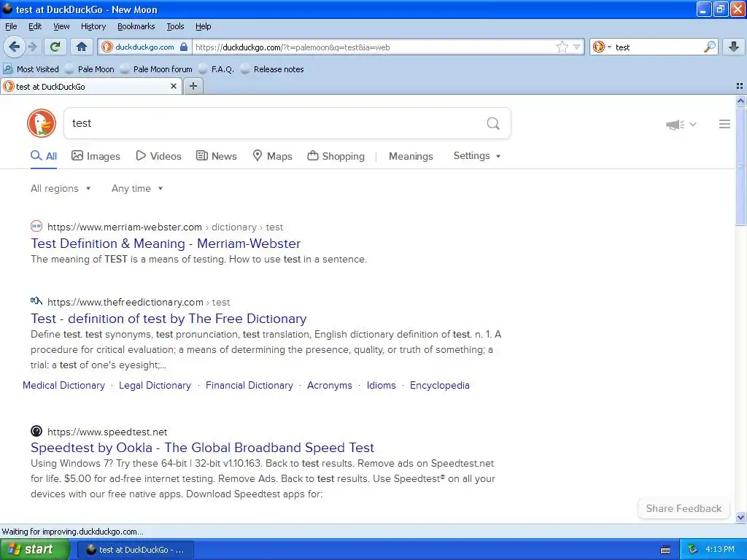Screen dimensions: 747x560
Task: Click the DuckDuckGo duck logo
Action: click(x=42, y=123)
